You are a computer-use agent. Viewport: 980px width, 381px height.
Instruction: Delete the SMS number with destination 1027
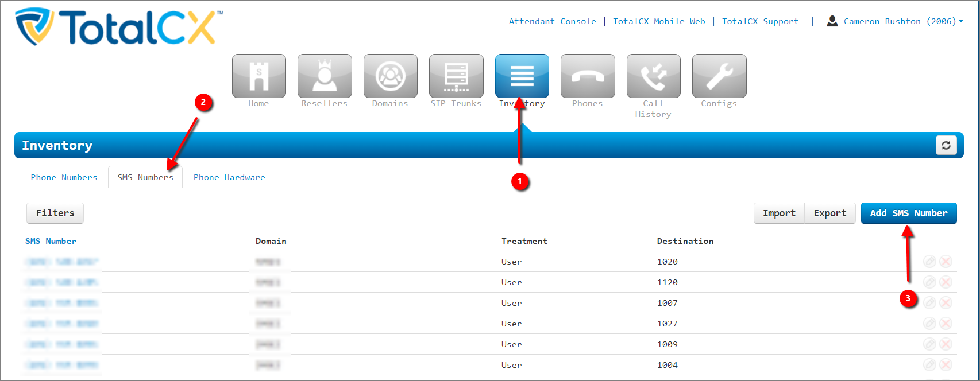coord(946,324)
